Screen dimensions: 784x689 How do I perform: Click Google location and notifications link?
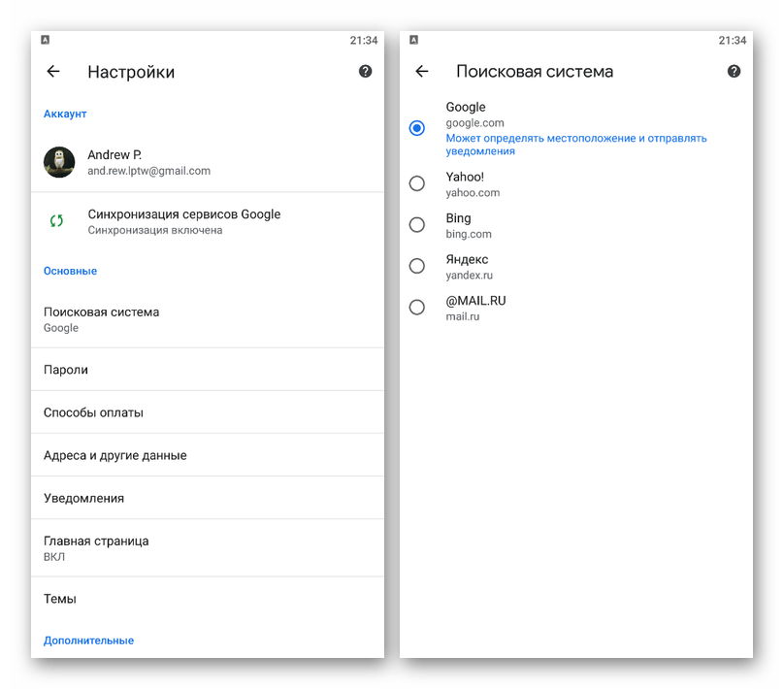click(x=576, y=145)
